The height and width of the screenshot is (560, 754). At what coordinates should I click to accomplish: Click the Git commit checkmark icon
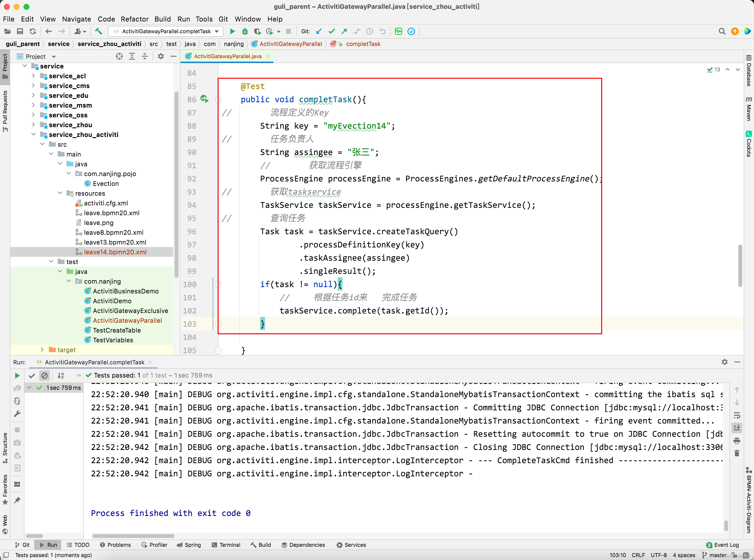tap(332, 31)
